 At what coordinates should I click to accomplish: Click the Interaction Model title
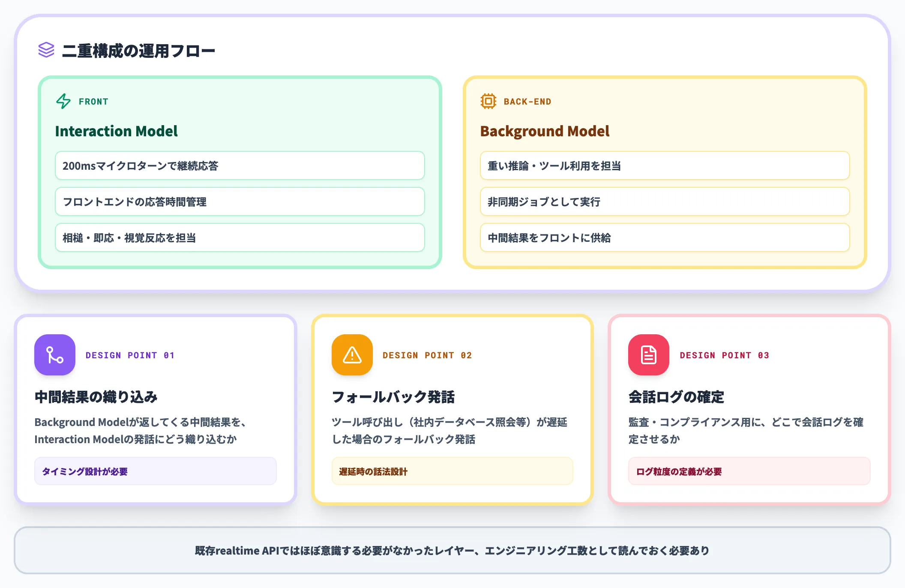coord(117,131)
